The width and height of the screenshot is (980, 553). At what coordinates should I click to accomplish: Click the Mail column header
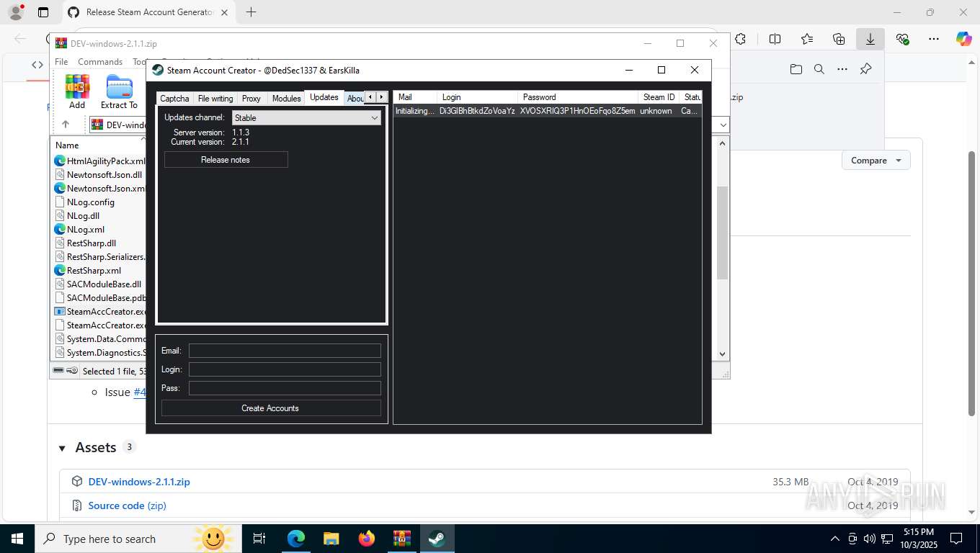pos(415,97)
